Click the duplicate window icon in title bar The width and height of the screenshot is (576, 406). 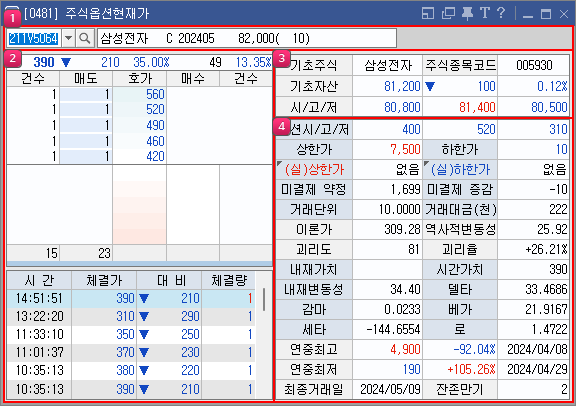[448, 13]
